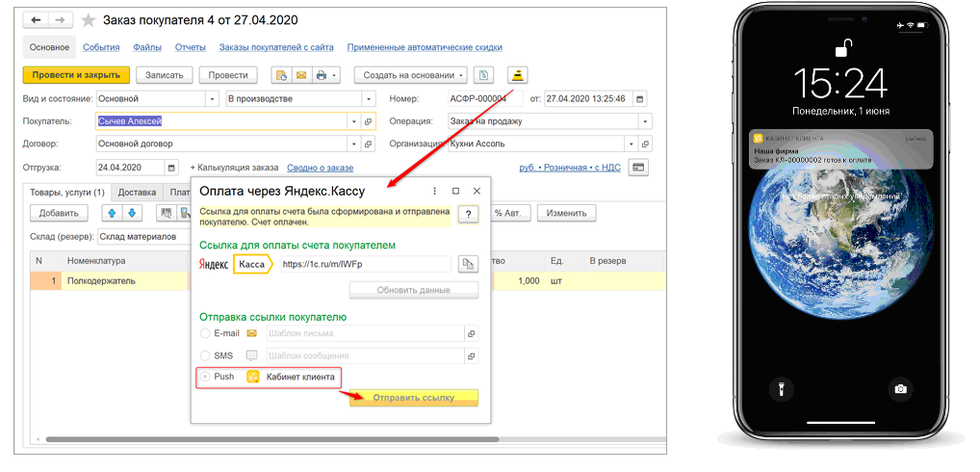Click the payment card icon near руб. link
Screen dimensions: 980x472
point(638,168)
